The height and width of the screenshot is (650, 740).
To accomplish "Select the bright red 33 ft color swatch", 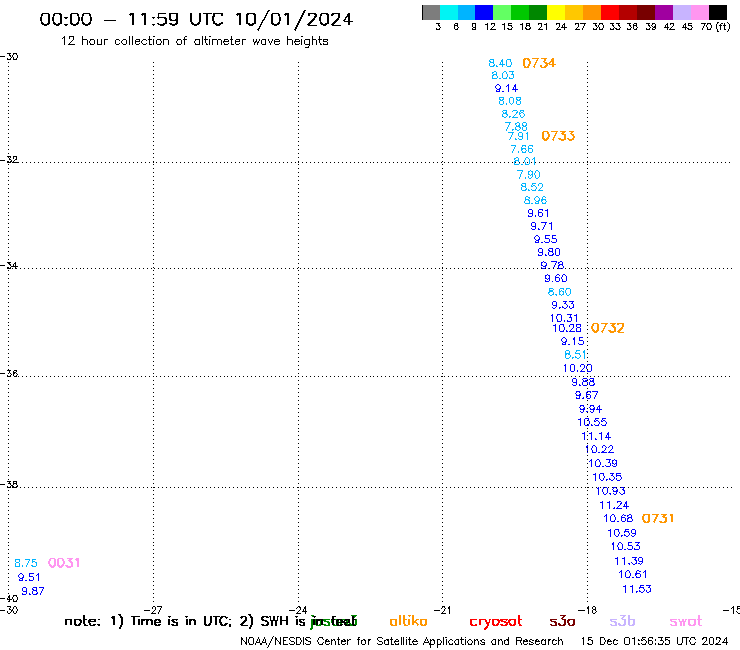I will 610,12.
